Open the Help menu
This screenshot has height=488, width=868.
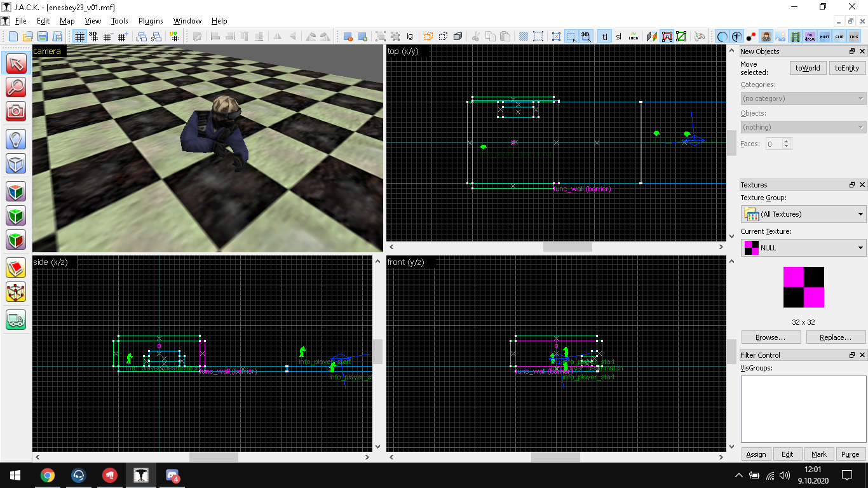(219, 21)
